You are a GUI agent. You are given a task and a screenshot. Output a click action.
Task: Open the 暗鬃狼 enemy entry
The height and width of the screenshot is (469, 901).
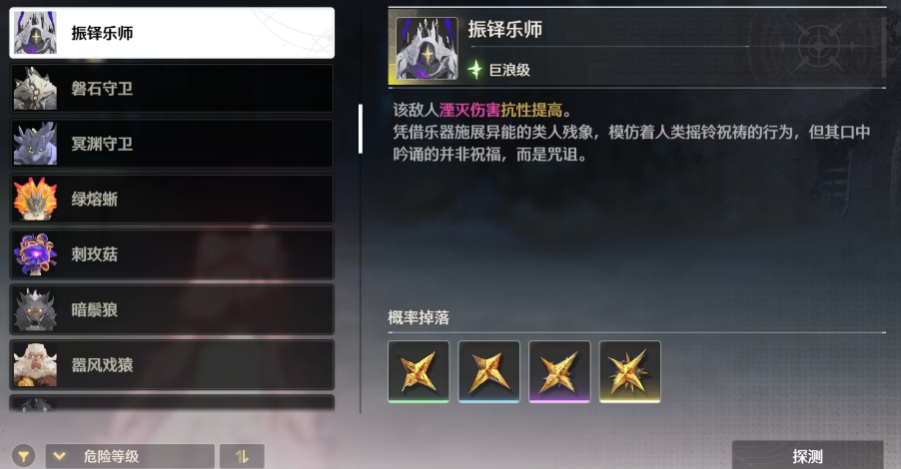coord(172,309)
